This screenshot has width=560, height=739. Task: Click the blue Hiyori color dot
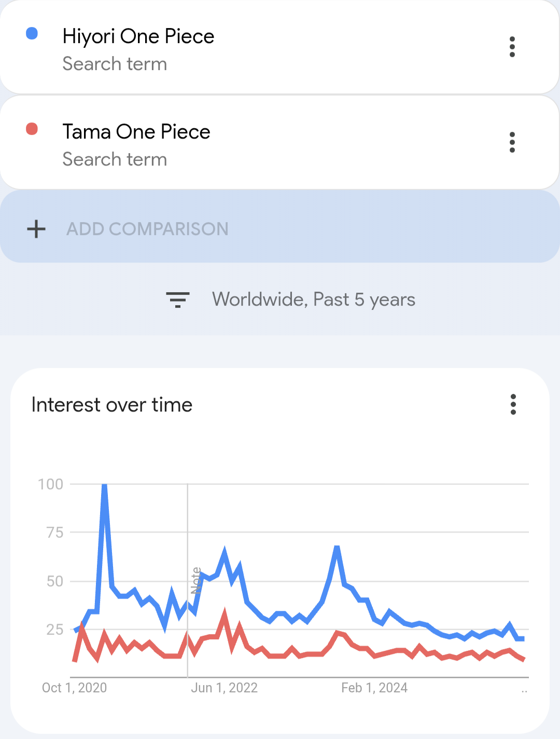(x=32, y=34)
